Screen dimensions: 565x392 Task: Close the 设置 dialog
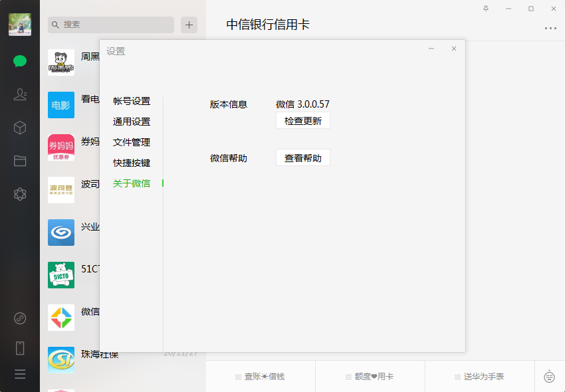[454, 49]
